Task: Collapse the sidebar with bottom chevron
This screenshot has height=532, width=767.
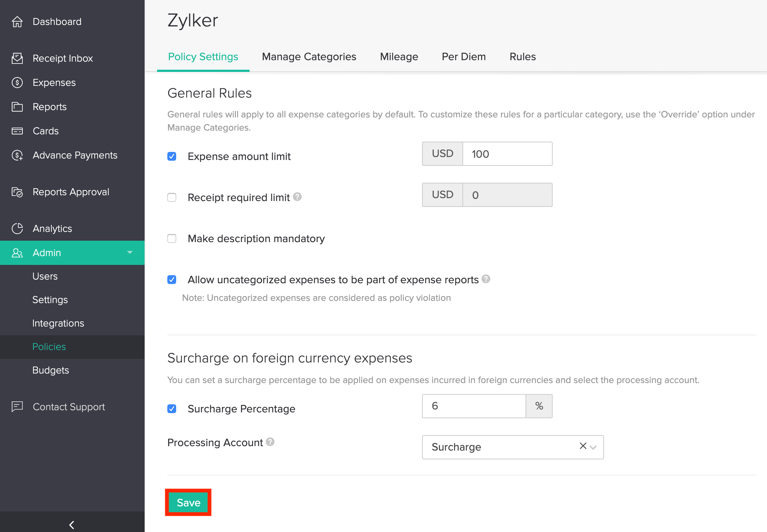Action: click(72, 525)
